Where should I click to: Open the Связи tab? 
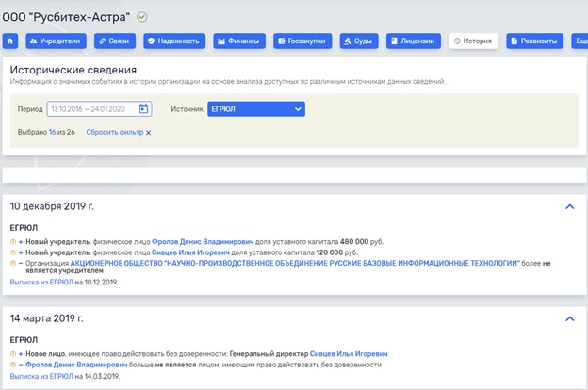click(115, 41)
